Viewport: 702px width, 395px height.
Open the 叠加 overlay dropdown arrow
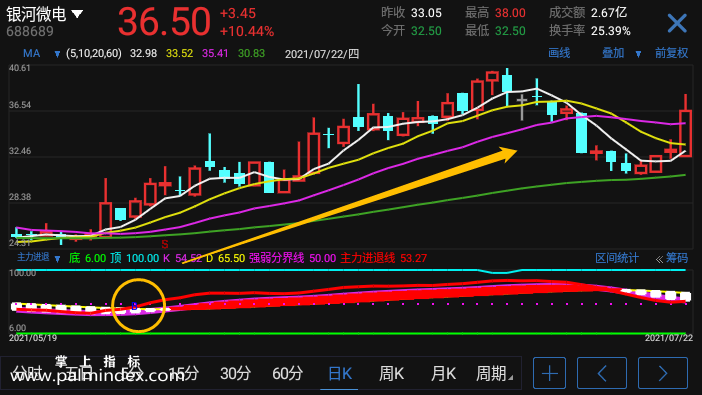(638, 54)
